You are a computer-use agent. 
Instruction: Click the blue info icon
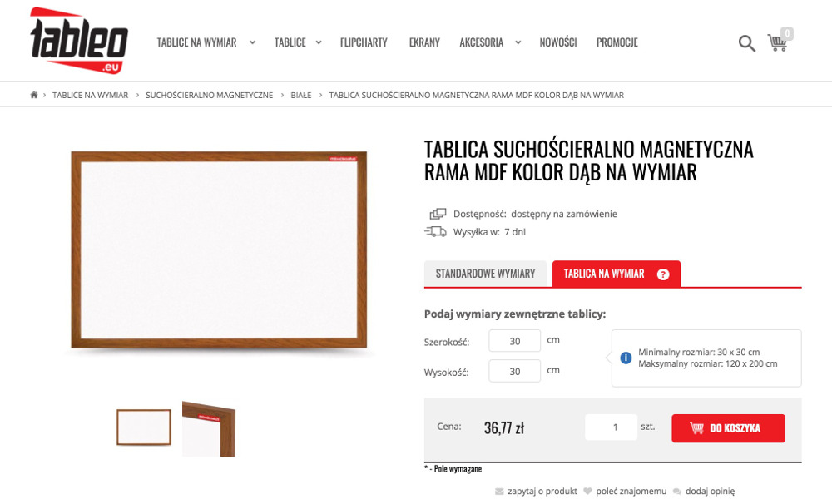coord(625,358)
